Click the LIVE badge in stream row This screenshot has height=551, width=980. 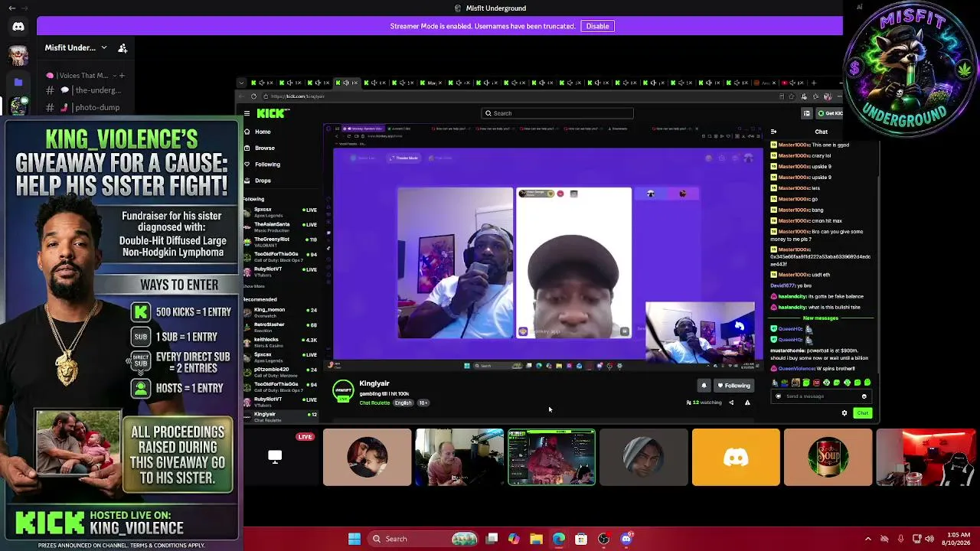pyautogui.click(x=305, y=437)
